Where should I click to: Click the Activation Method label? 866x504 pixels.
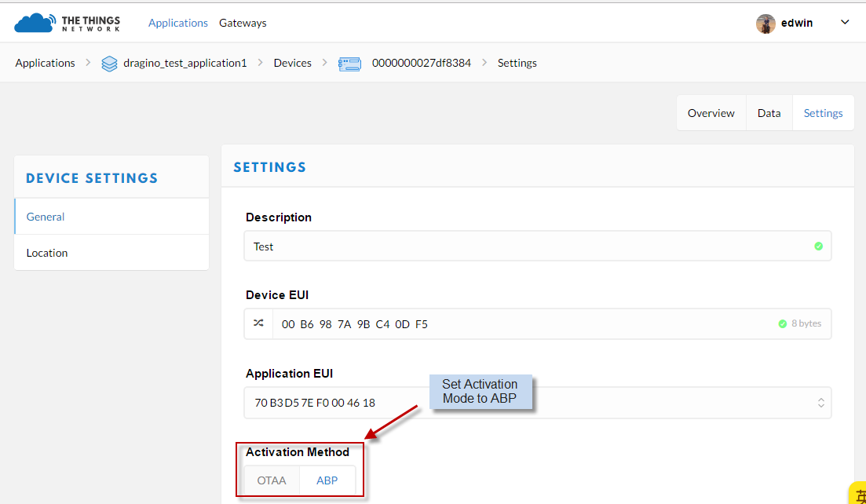coord(297,452)
